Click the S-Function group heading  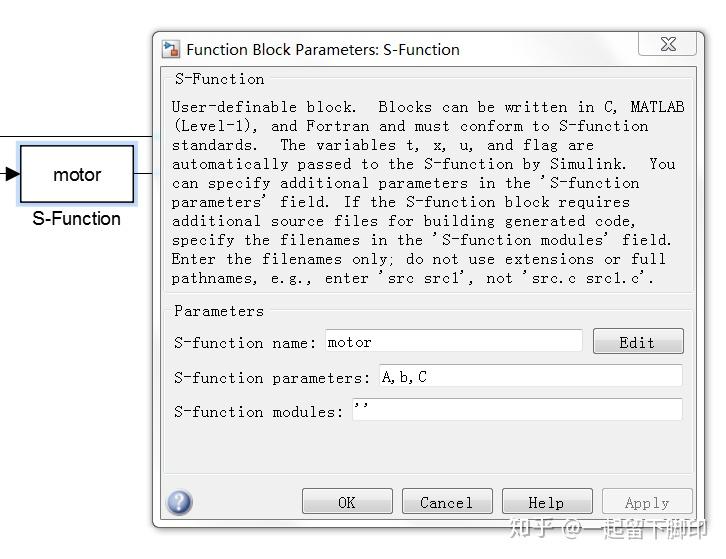(x=219, y=79)
